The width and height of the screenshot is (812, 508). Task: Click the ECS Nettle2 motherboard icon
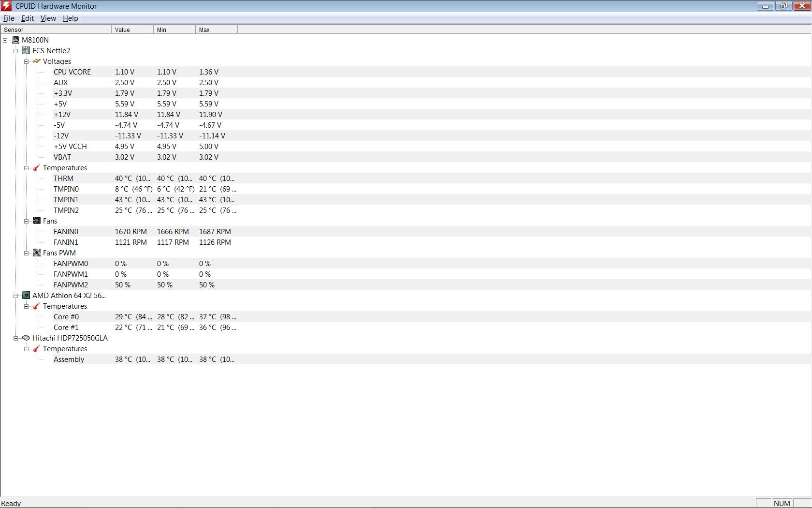click(x=26, y=51)
